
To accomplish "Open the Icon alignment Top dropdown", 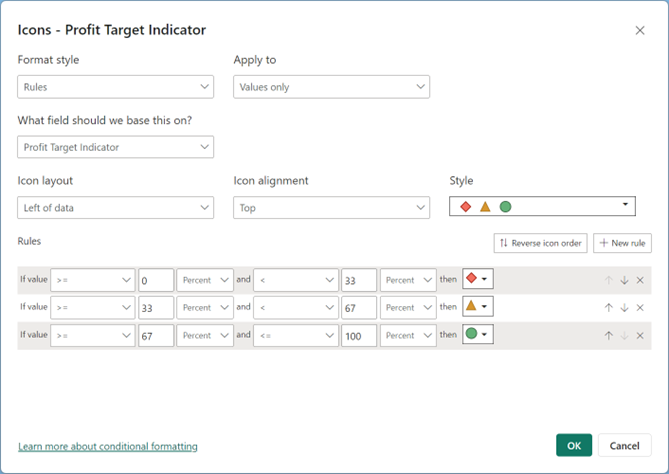I will (332, 208).
